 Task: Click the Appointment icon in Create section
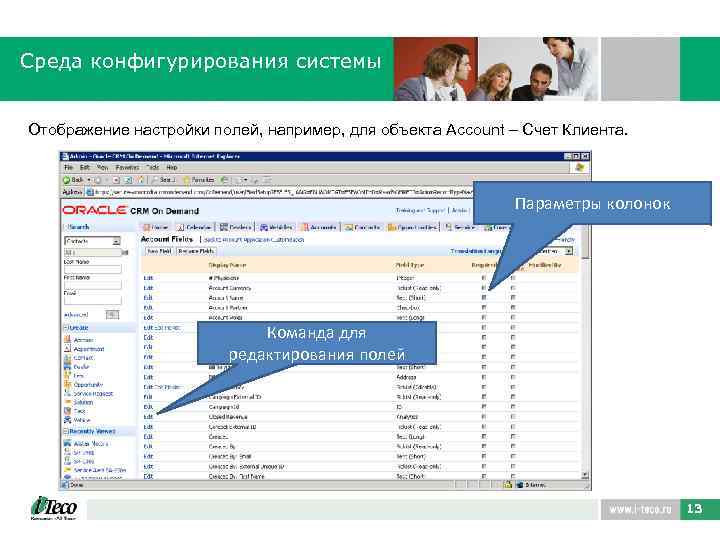click(x=68, y=349)
